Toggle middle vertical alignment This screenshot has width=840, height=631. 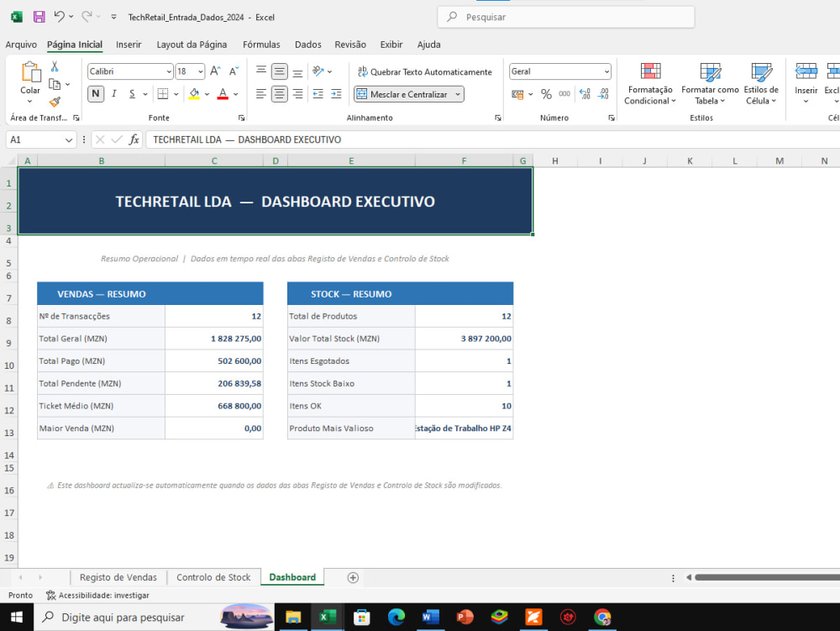279,71
